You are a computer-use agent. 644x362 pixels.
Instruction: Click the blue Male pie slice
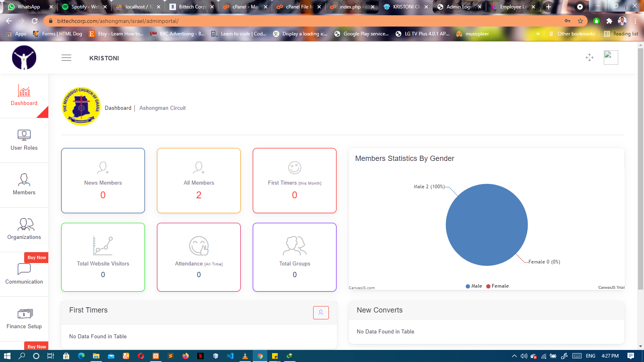click(487, 225)
